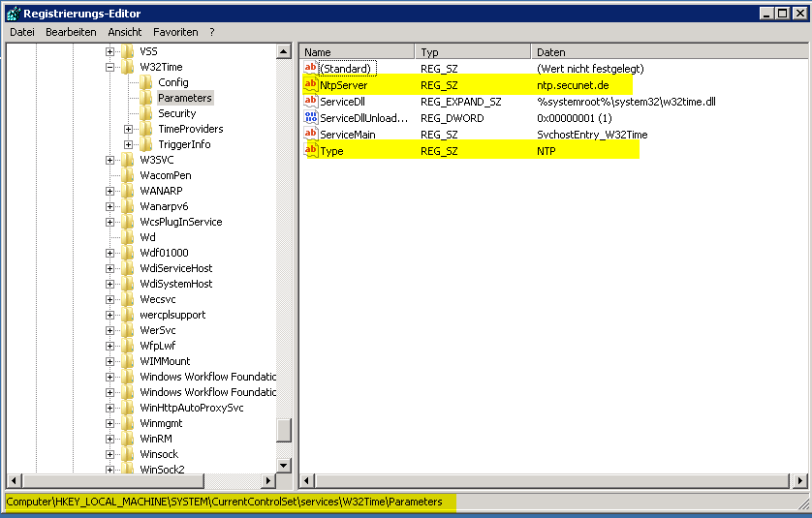Click the ServiceDll value icon

point(311,102)
